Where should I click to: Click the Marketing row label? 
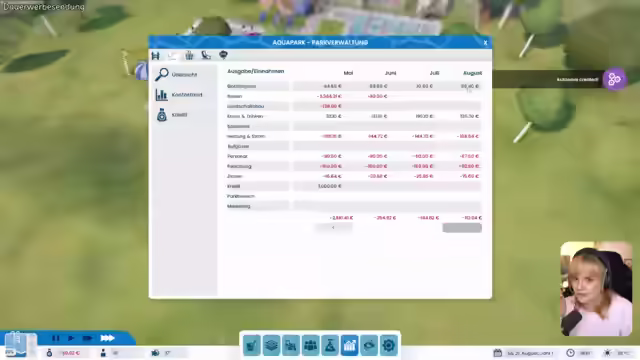[x=238, y=206]
